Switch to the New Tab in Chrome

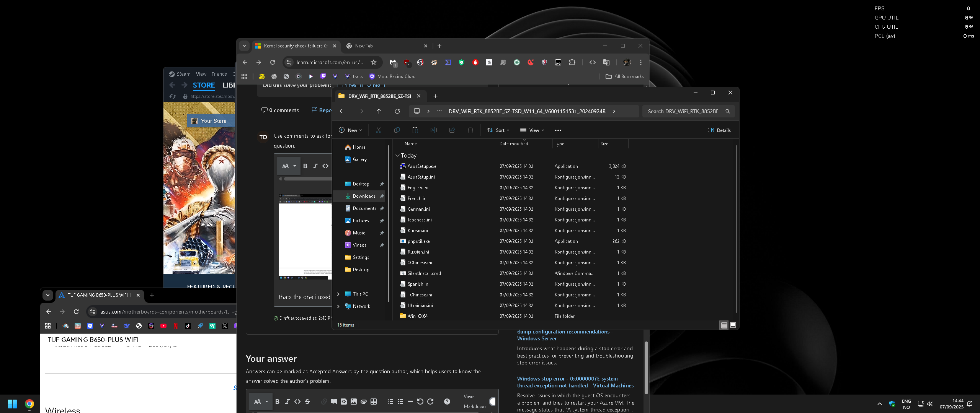(x=387, y=46)
